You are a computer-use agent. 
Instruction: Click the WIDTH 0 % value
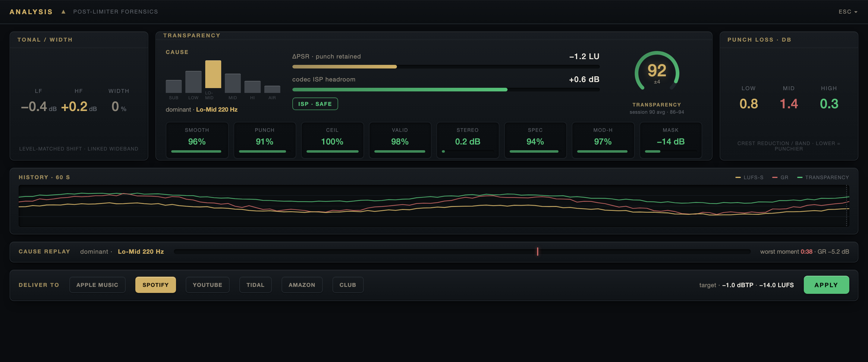[119, 106]
